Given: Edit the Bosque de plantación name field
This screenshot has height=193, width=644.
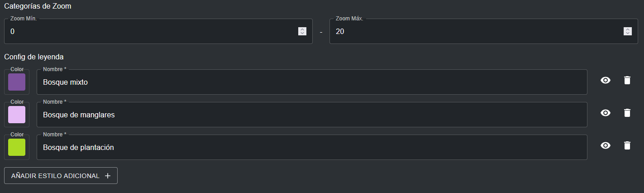Looking at the screenshot, I should (312, 148).
